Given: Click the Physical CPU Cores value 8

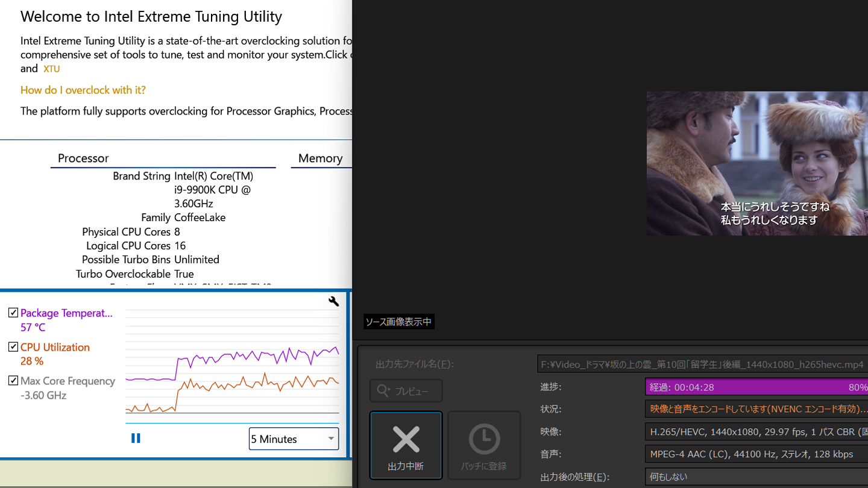Looking at the screenshot, I should click(177, 232).
